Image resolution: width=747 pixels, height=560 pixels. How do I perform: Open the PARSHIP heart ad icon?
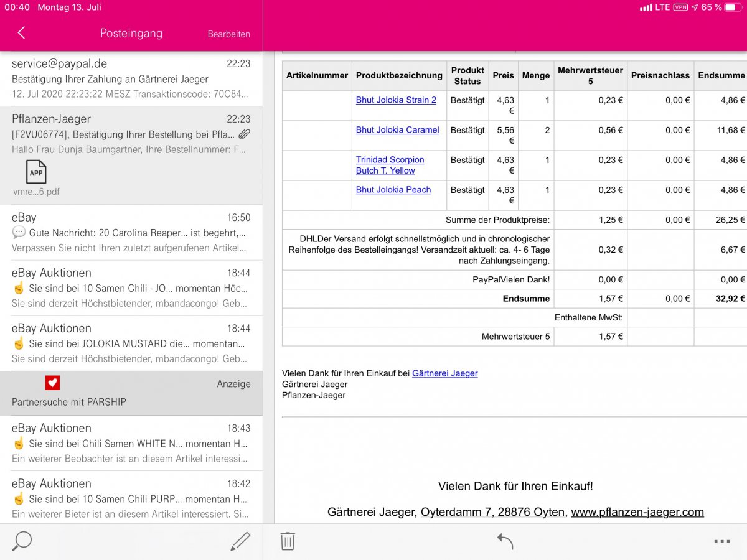click(x=52, y=383)
